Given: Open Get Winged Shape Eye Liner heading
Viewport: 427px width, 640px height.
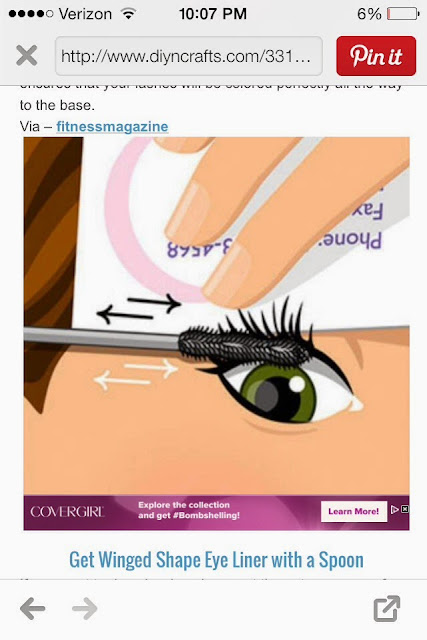Looking at the screenshot, I should (x=216, y=560).
